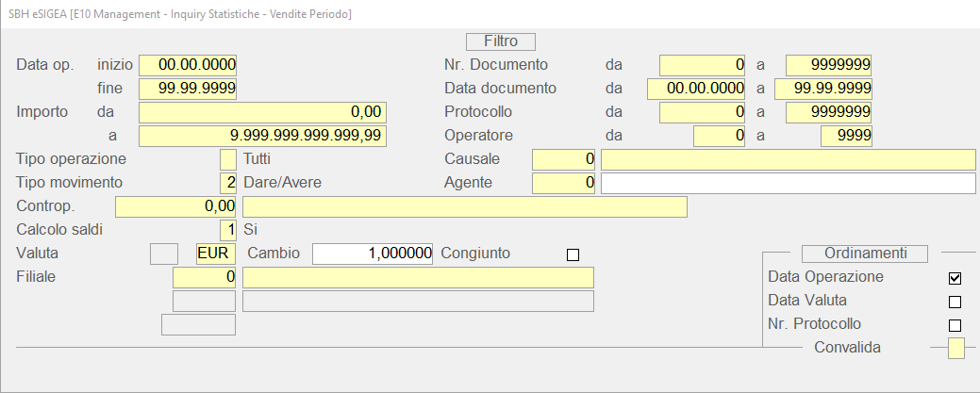The width and height of the screenshot is (980, 393).
Task: Click the Tipo movimento code field
Action: point(227,183)
